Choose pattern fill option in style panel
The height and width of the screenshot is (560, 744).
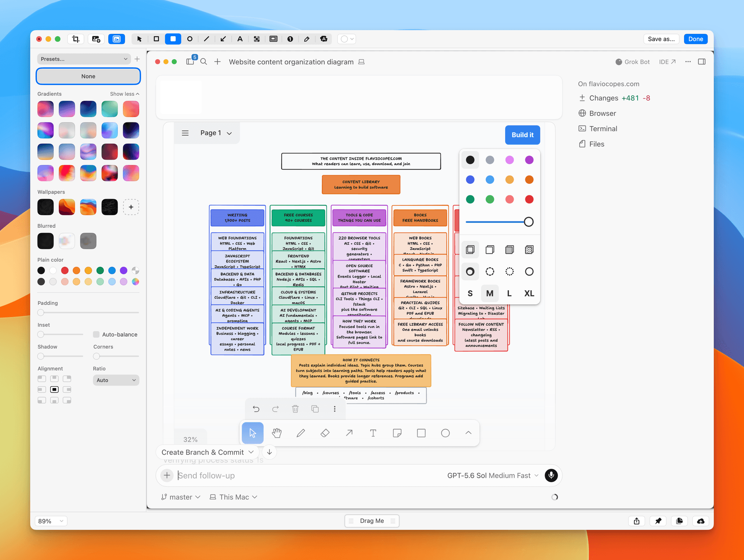point(529,250)
